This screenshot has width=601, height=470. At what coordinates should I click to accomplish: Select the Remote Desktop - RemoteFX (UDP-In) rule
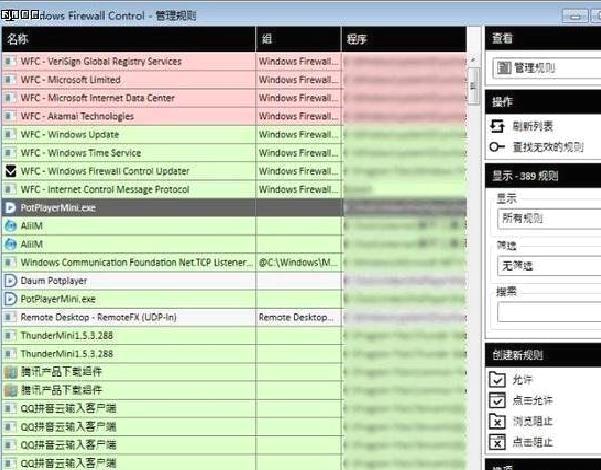[x=234, y=317]
